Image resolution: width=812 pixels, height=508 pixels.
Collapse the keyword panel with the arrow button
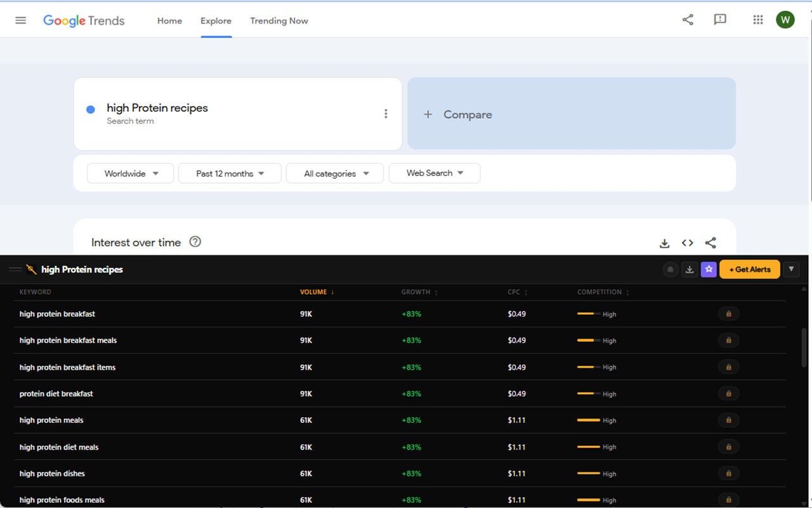pos(791,269)
